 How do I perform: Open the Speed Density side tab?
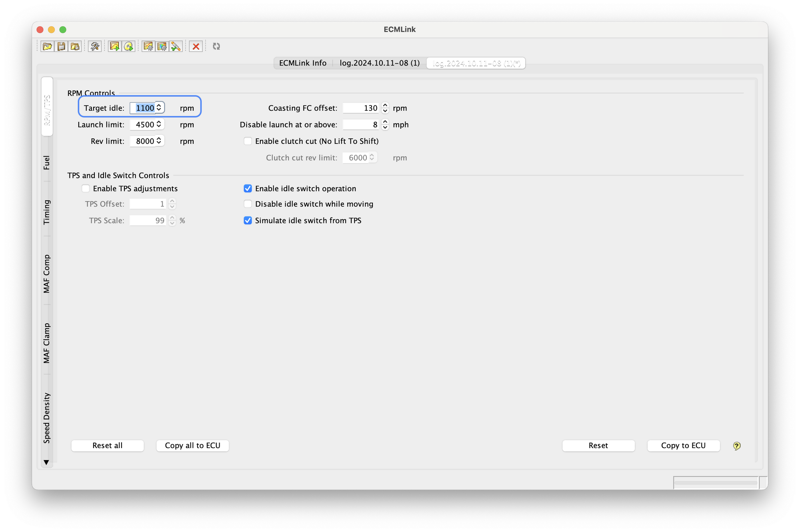[x=47, y=418]
